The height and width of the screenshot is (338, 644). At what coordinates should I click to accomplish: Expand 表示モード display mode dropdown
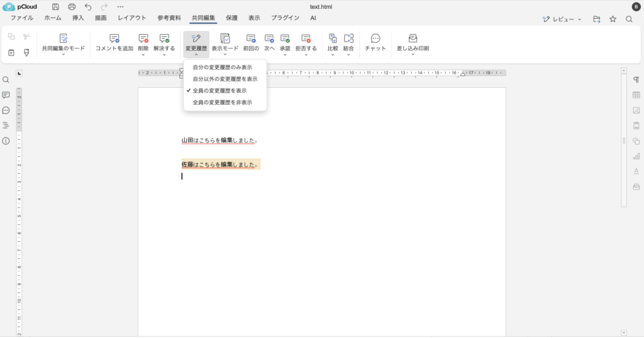225,55
